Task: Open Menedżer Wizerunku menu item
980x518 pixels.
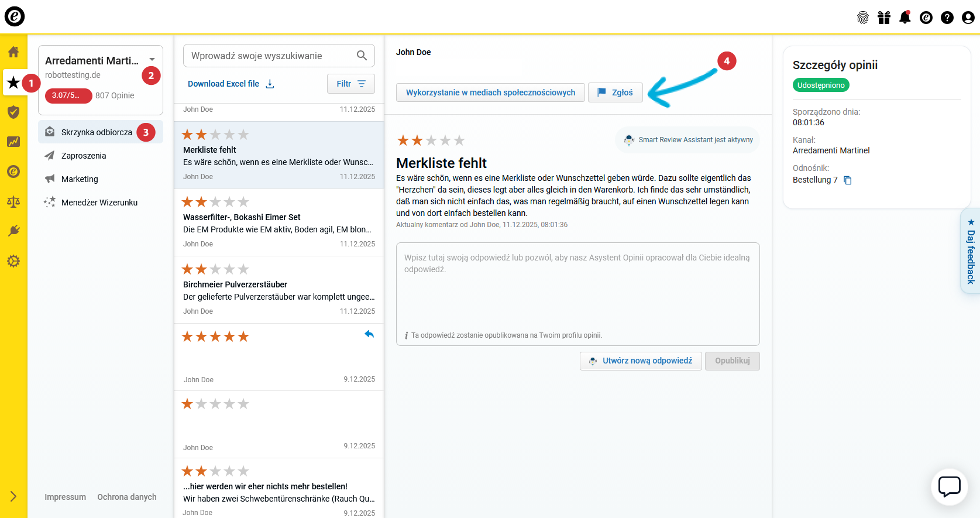Action: (99, 203)
